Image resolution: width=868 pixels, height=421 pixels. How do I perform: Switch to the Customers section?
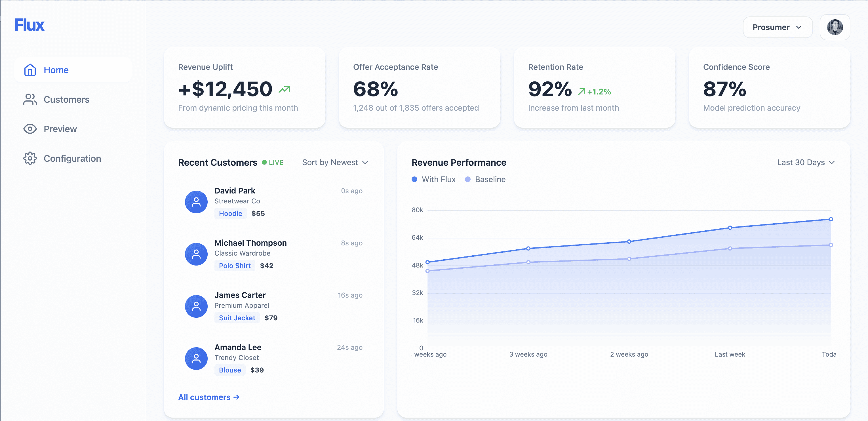point(66,99)
